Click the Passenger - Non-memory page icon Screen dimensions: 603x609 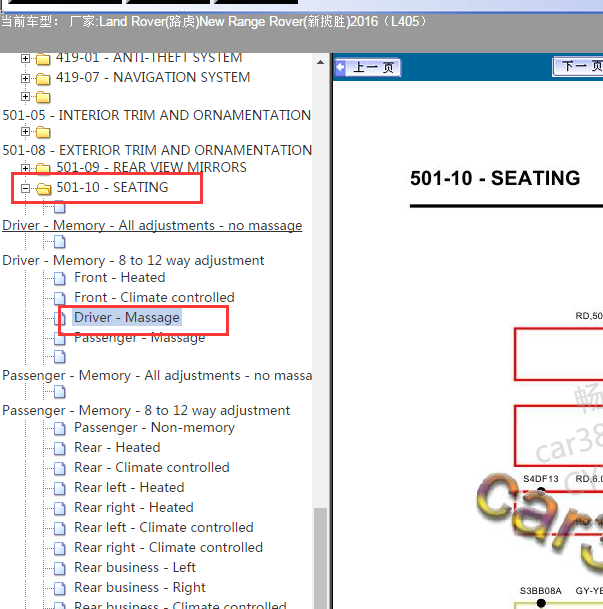click(x=59, y=428)
